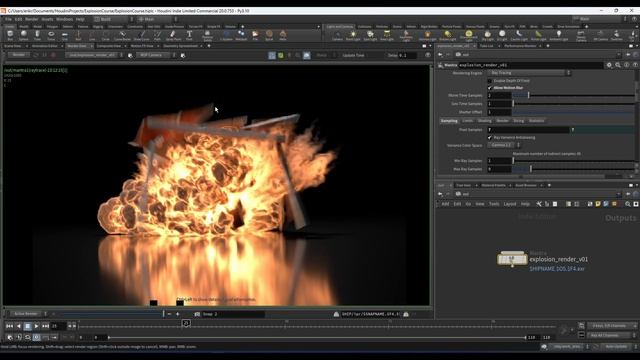Add an Ambient Light from shelf
This screenshot has width=640, height=360.
[559, 36]
